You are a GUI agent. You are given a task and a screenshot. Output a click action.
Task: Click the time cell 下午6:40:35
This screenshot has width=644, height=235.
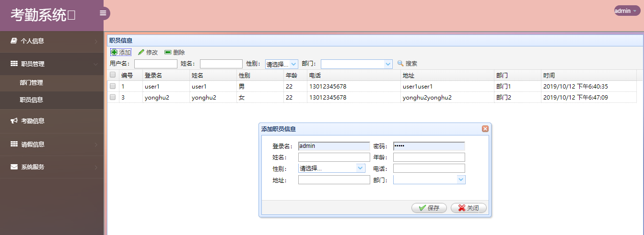pyautogui.click(x=588, y=87)
